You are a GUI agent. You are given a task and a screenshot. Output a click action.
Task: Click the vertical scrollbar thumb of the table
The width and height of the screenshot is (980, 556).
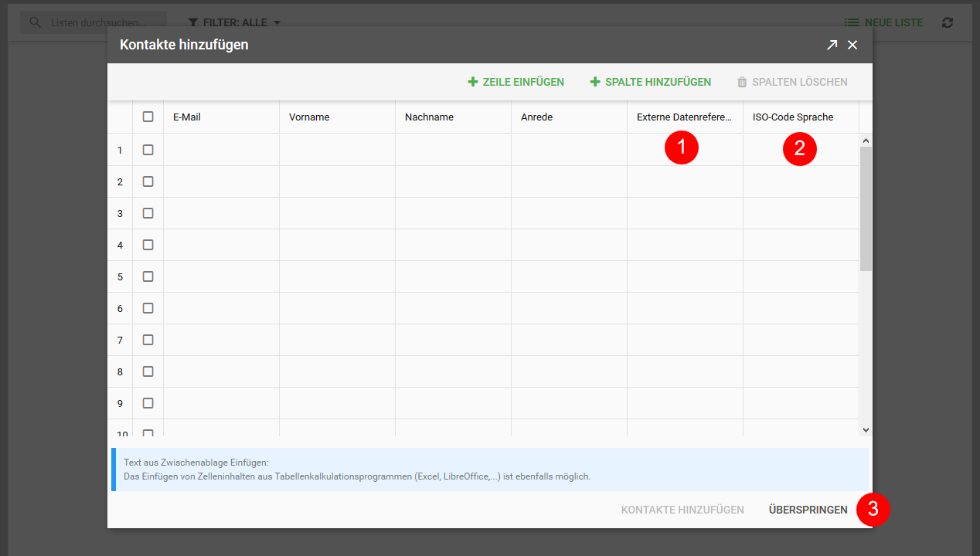coord(866,208)
